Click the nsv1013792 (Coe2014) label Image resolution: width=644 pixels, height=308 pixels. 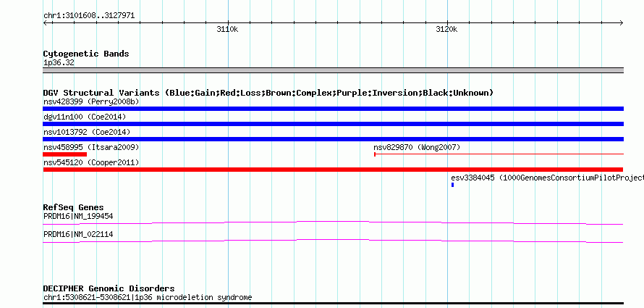coord(87,132)
